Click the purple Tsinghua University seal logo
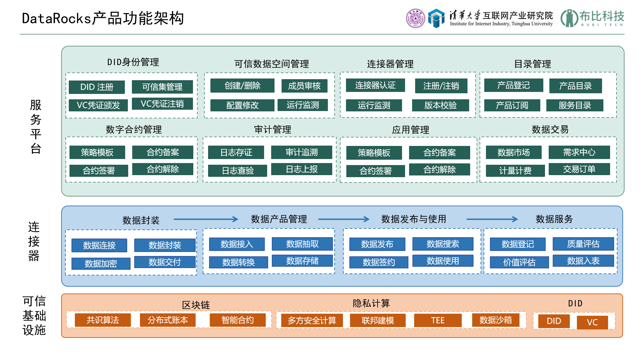The height and width of the screenshot is (362, 644). [x=415, y=18]
